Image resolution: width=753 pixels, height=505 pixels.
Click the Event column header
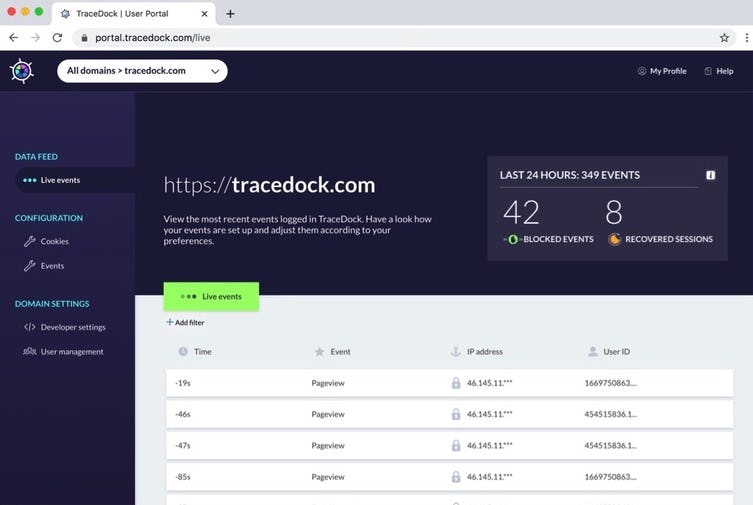pos(340,352)
